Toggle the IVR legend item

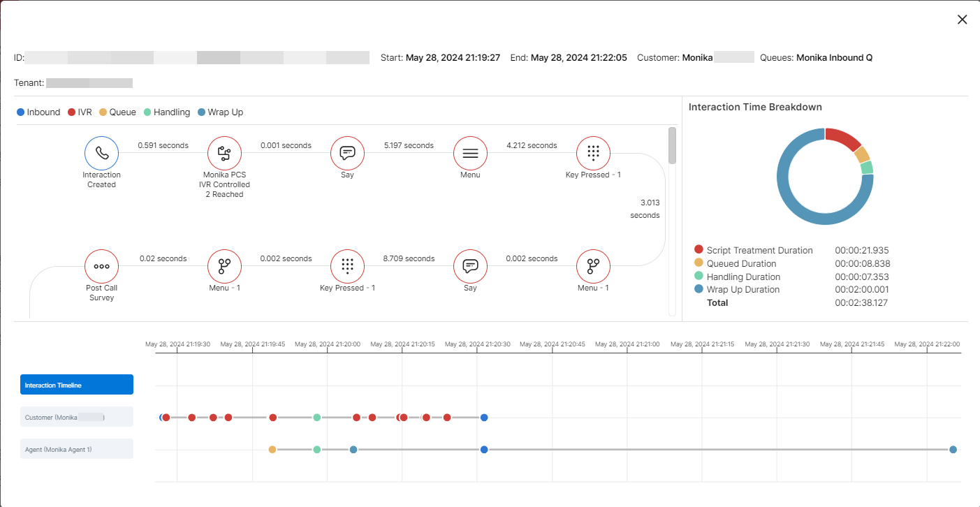pos(80,112)
